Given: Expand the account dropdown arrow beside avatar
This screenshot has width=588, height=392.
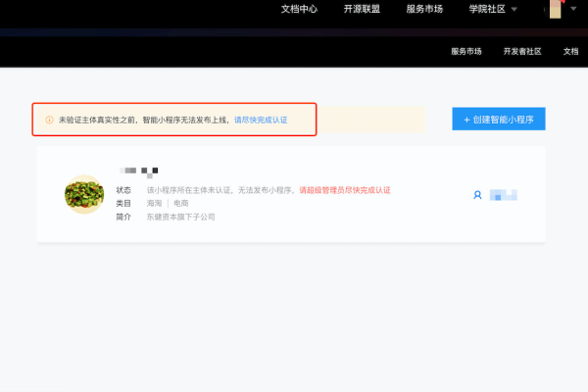Looking at the screenshot, I should (573, 9).
